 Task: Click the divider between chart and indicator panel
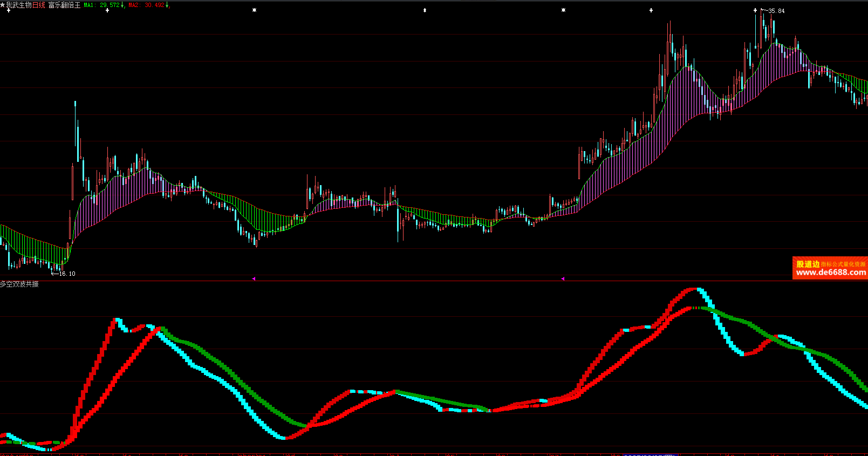coord(432,281)
